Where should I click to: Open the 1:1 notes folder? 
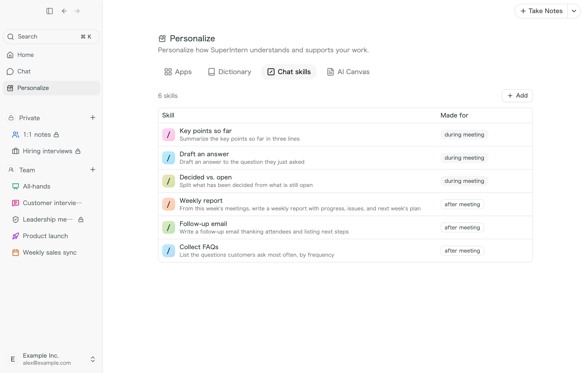point(51,135)
